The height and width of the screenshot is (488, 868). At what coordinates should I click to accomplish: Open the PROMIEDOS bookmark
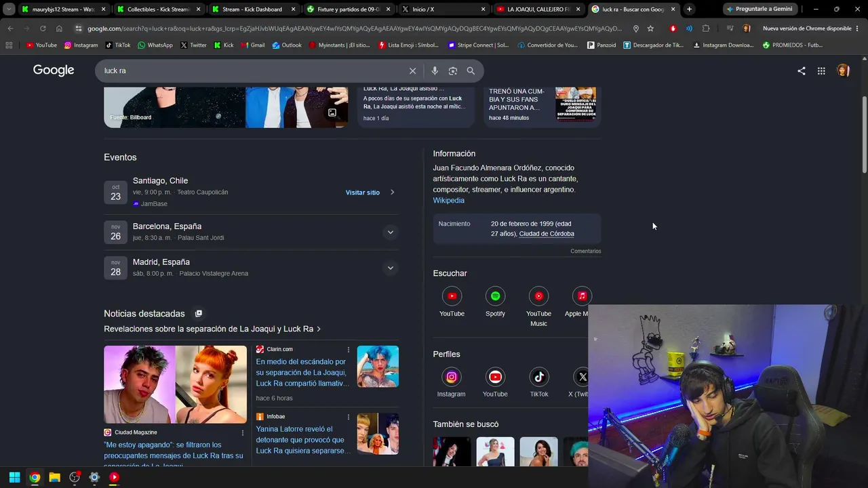[x=793, y=45]
